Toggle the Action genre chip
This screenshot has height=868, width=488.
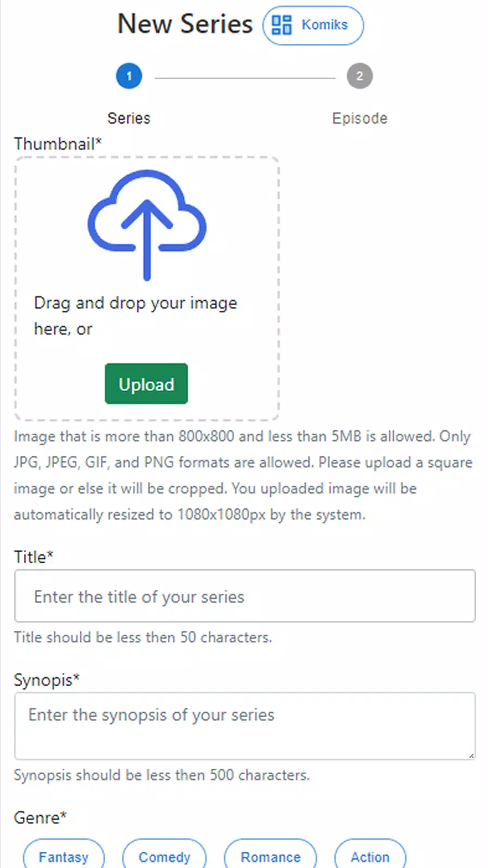tap(370, 857)
